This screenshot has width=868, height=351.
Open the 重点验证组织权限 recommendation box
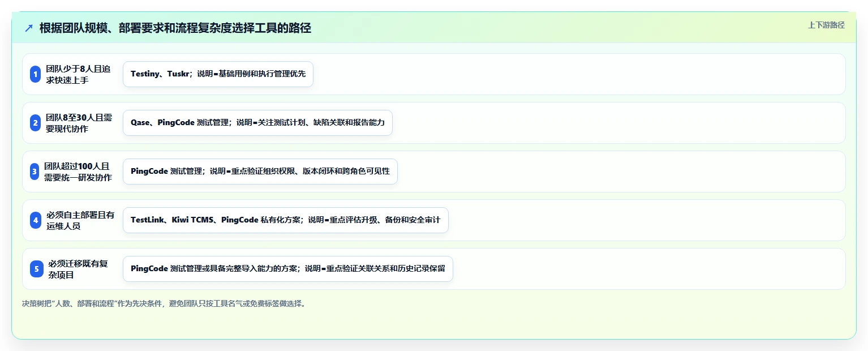coord(260,172)
